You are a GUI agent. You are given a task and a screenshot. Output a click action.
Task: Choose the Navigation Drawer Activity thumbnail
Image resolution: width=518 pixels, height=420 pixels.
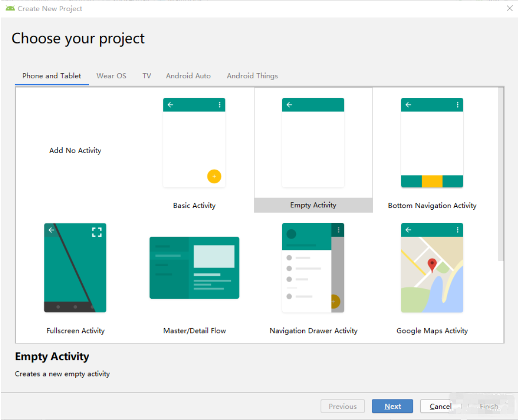coord(313,268)
